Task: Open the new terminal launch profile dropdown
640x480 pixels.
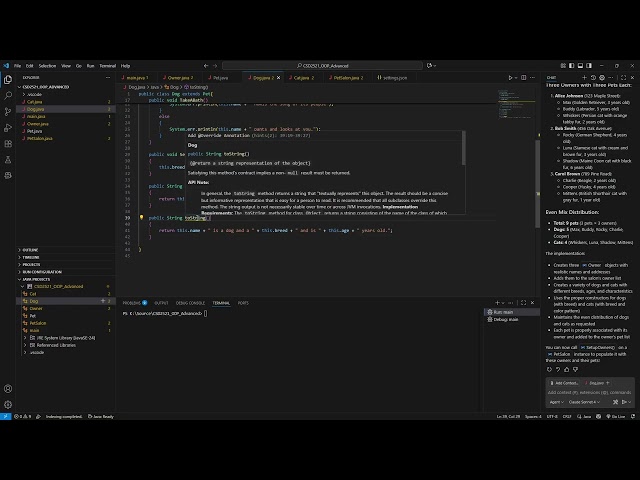Action: [x=503, y=303]
